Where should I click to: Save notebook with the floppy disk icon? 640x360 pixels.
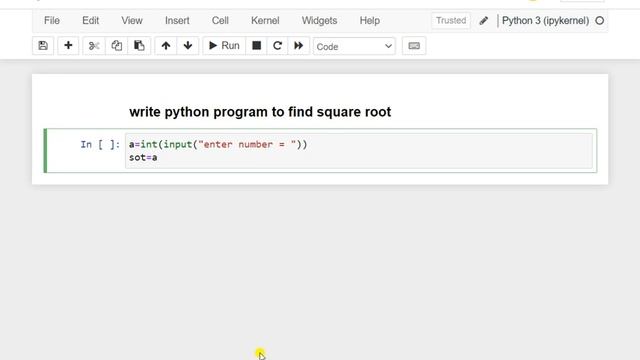click(43, 46)
